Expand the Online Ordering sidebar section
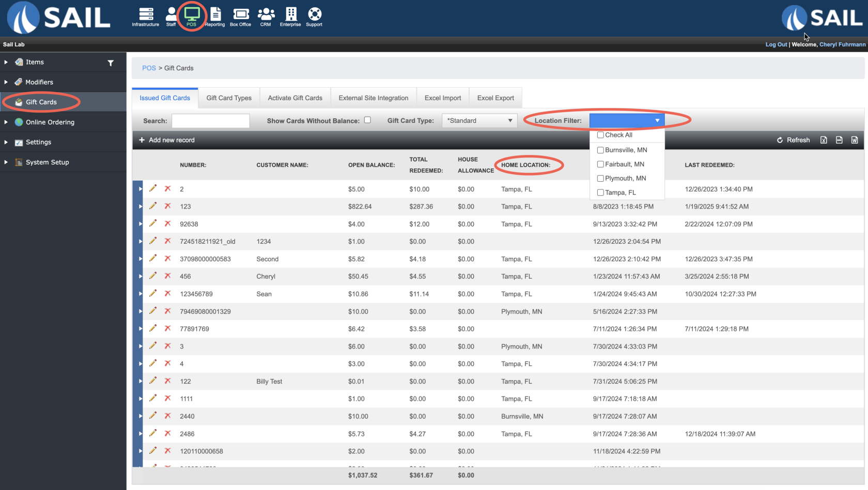The width and height of the screenshot is (868, 490). click(x=6, y=122)
